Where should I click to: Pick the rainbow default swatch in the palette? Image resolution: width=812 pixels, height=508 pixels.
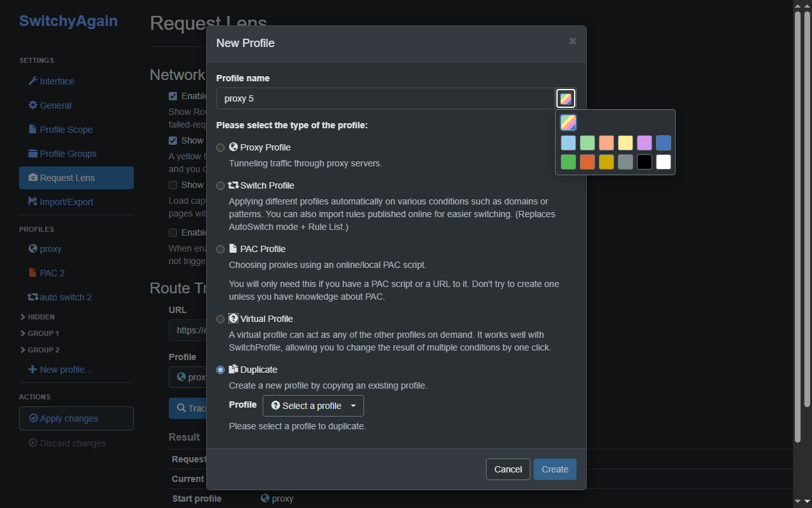568,123
